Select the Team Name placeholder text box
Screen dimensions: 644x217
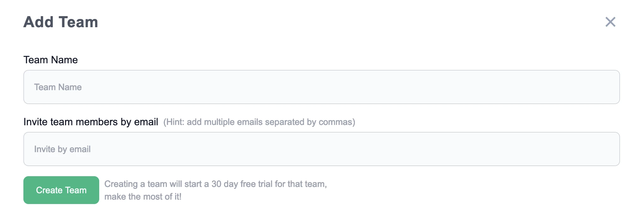coord(58,87)
